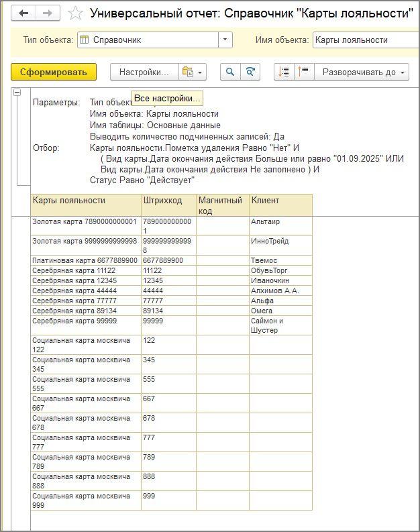420x532 pixels.
Task: Click the Имя объекта input field
Action: coord(366,40)
